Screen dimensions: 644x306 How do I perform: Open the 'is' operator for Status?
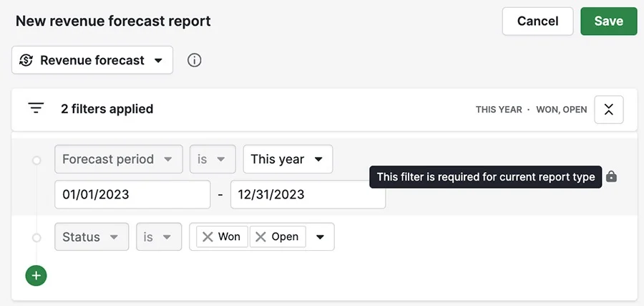point(159,236)
